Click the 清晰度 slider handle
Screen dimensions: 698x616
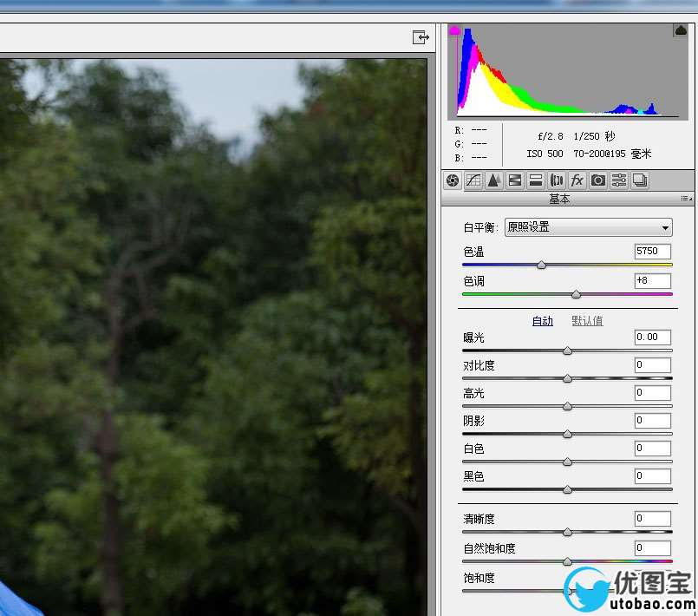(x=567, y=532)
